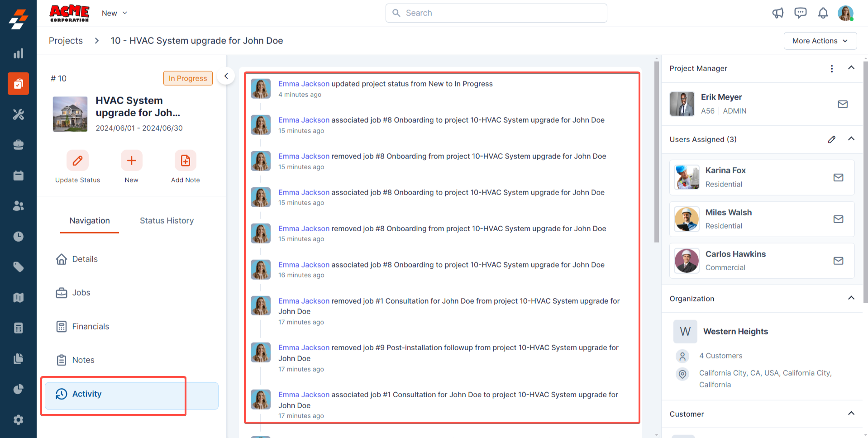This screenshot has height=438, width=868.
Task: Click the California City address text
Action: click(765, 379)
